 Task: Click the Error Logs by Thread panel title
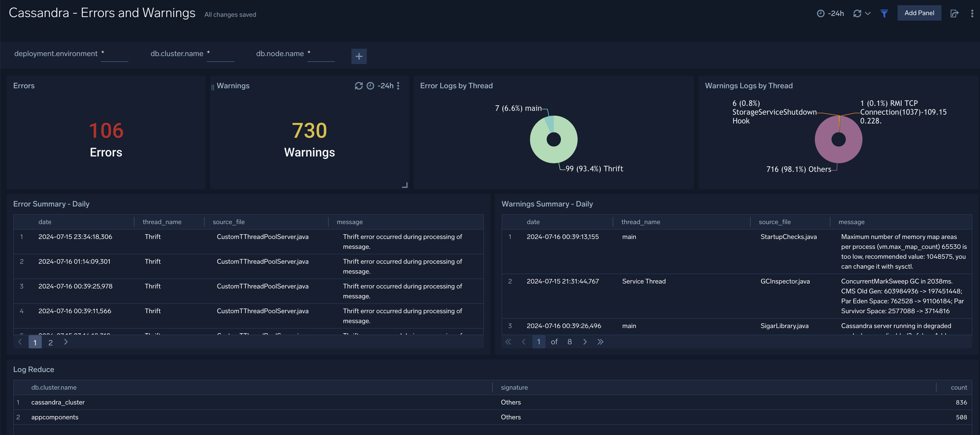point(456,86)
